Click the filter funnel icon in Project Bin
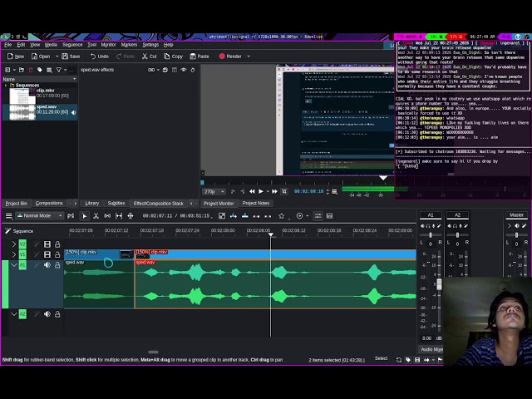 click(x=59, y=70)
